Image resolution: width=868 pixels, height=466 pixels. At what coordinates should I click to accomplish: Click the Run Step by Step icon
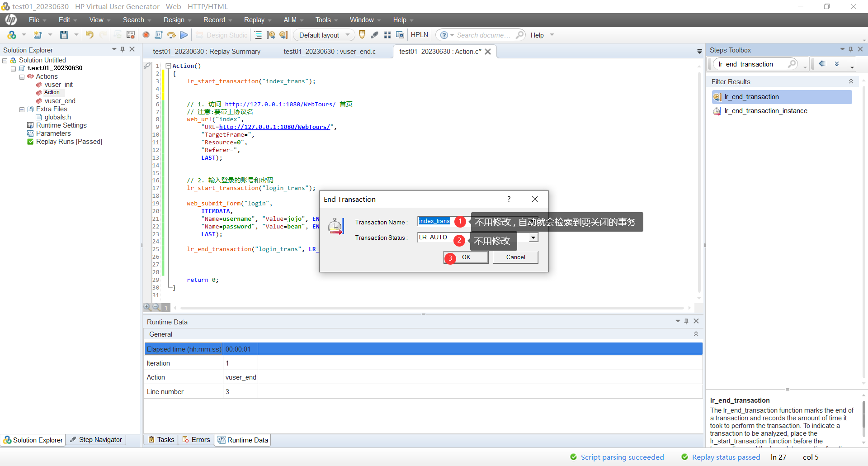[x=171, y=35]
